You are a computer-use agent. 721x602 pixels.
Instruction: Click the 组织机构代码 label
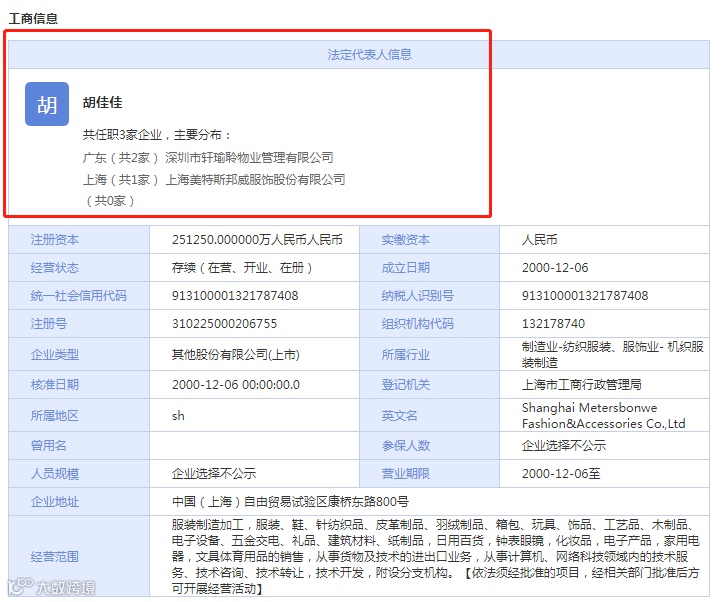click(x=418, y=324)
